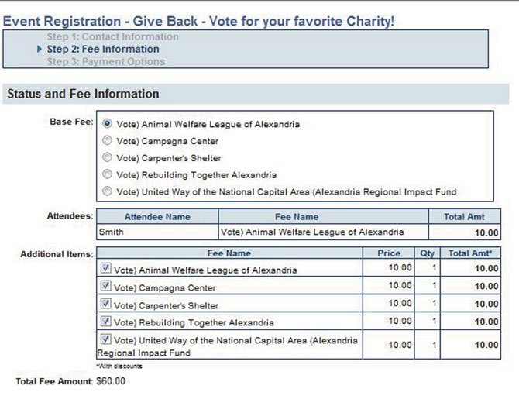
Task: Pick Rebuilding Together Alexandria as base fee
Action: click(x=107, y=174)
